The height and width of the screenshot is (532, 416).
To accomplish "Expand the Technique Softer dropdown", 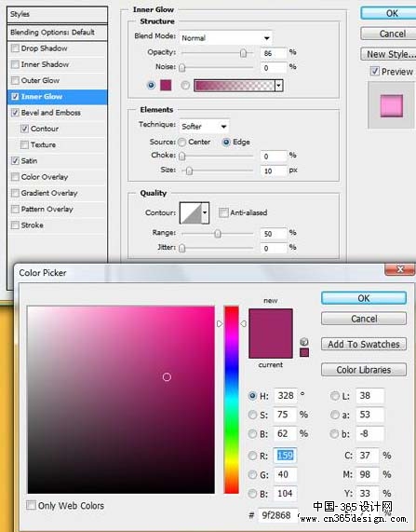I will coord(204,127).
